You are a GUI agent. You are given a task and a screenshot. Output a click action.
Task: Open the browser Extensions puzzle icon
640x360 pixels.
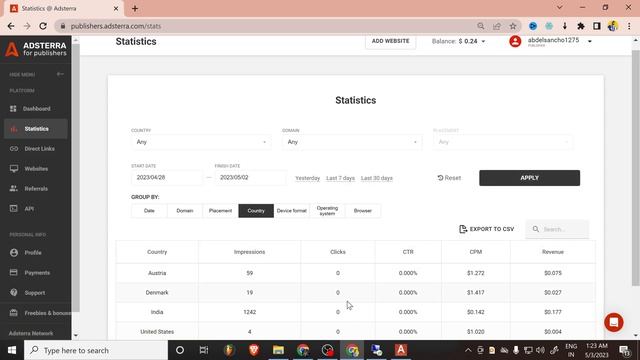click(x=580, y=26)
